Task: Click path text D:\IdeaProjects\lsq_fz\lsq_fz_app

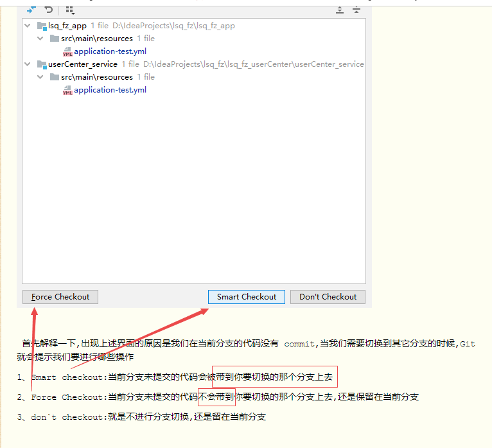Action: tap(173, 26)
